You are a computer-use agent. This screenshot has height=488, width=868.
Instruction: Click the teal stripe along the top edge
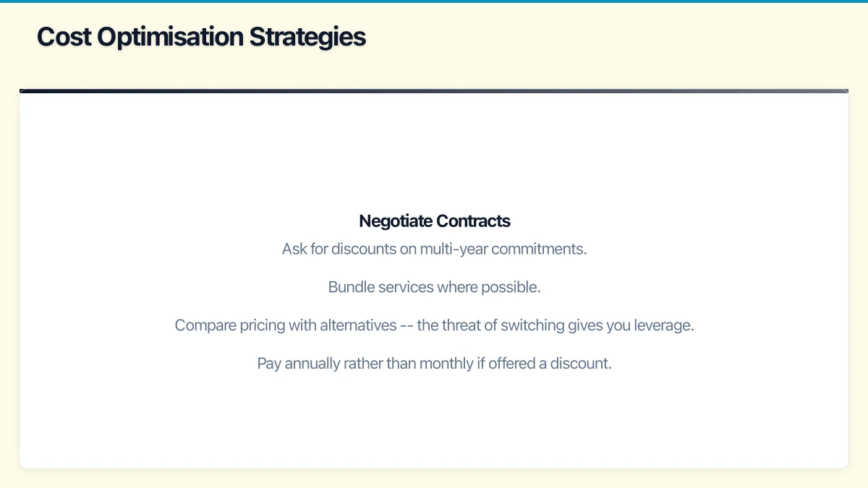[434, 1]
